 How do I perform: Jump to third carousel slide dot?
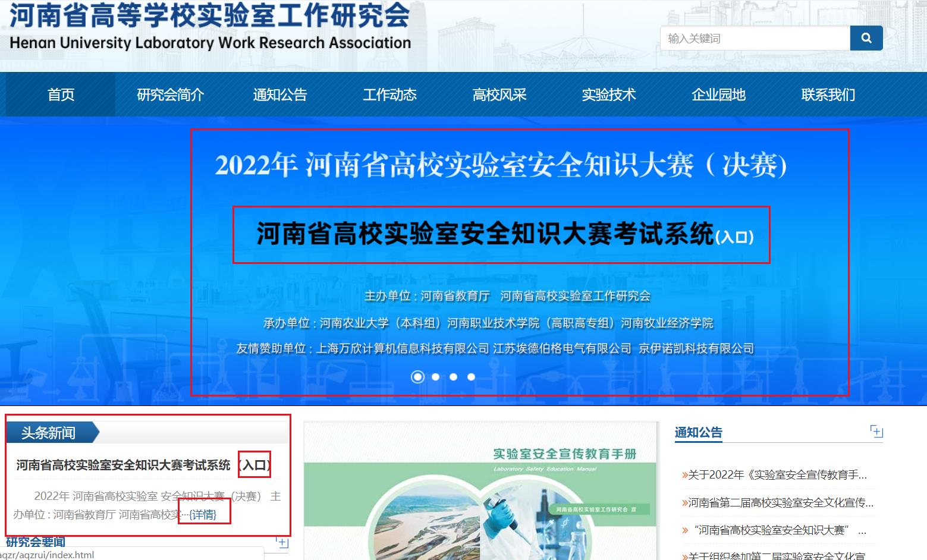[454, 377]
